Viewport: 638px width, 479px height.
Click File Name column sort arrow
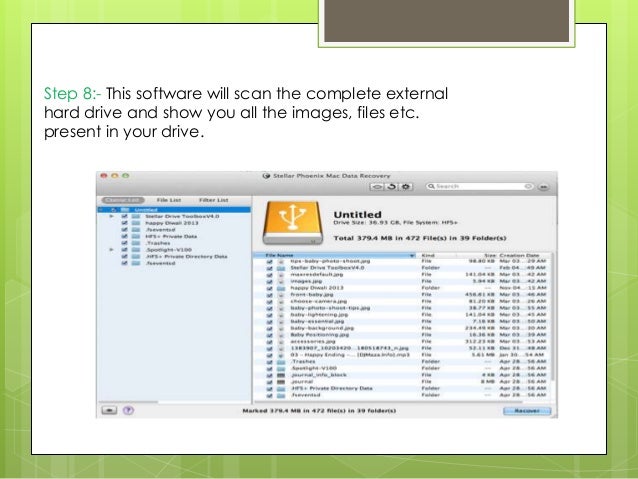click(412, 256)
